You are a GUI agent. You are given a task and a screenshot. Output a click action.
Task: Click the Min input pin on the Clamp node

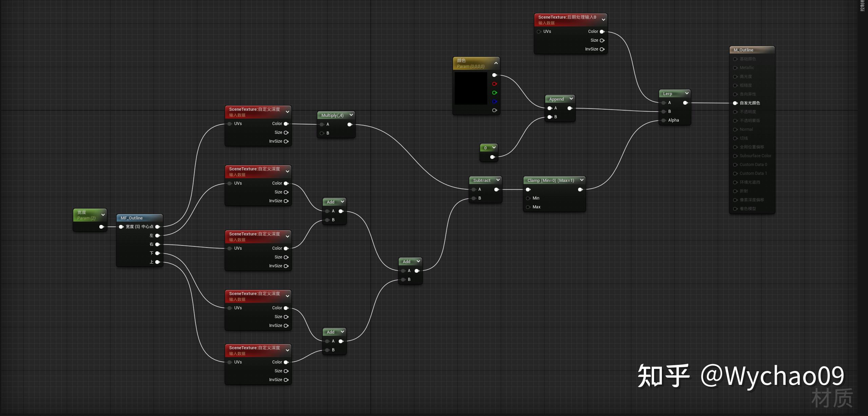[x=529, y=198]
